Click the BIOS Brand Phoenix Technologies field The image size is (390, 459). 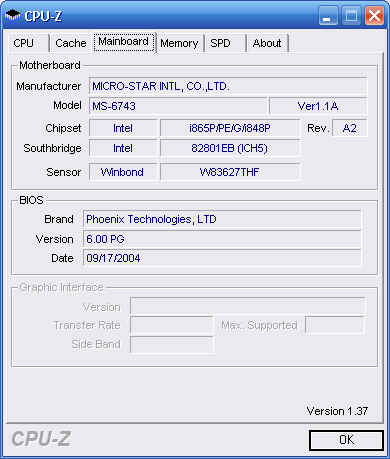pyautogui.click(x=222, y=219)
